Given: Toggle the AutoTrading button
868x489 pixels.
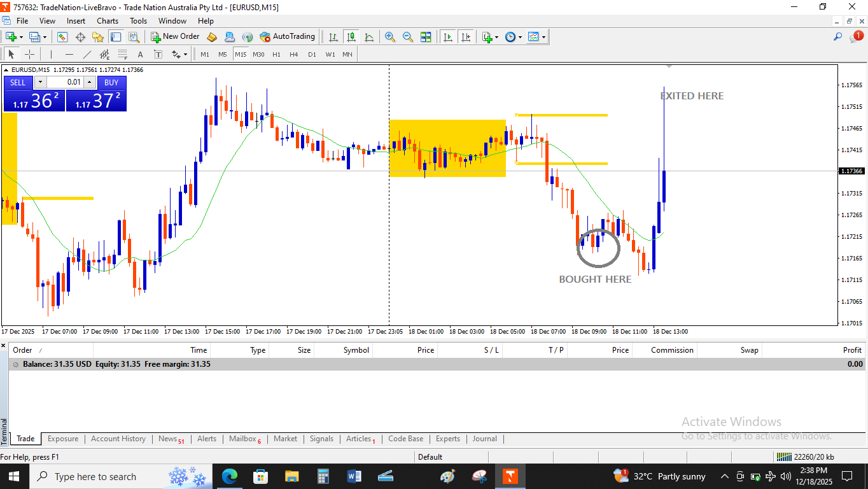Looking at the screenshot, I should (287, 37).
